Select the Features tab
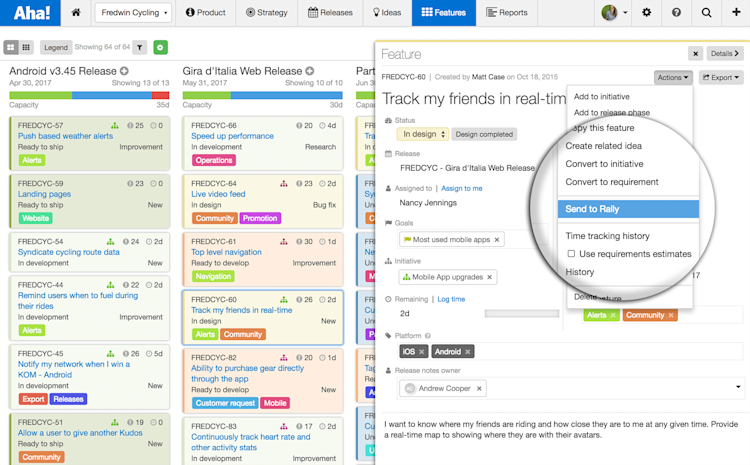The image size is (750, 465). pos(444,12)
